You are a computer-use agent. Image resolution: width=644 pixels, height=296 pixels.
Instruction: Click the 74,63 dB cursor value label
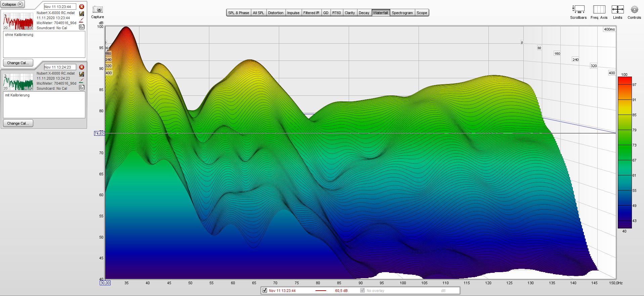(x=99, y=133)
